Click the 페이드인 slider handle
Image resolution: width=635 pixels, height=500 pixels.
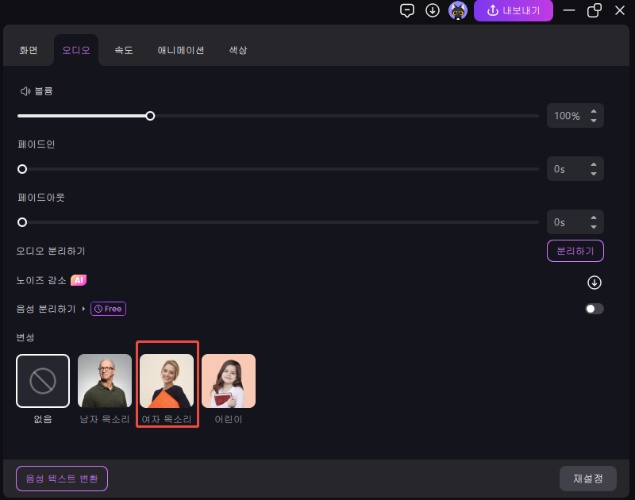[x=22, y=169]
